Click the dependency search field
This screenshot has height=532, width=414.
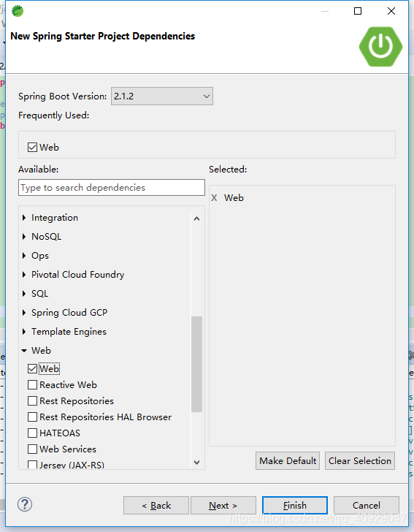point(112,188)
